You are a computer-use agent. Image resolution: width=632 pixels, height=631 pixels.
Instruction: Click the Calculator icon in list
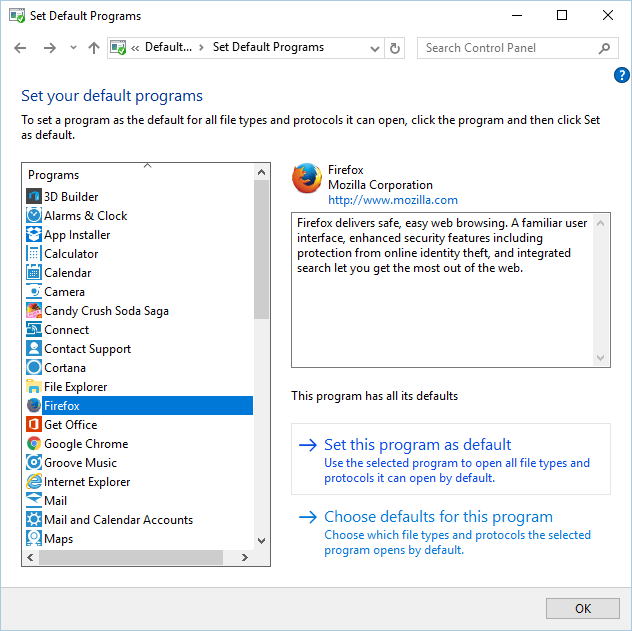34,253
